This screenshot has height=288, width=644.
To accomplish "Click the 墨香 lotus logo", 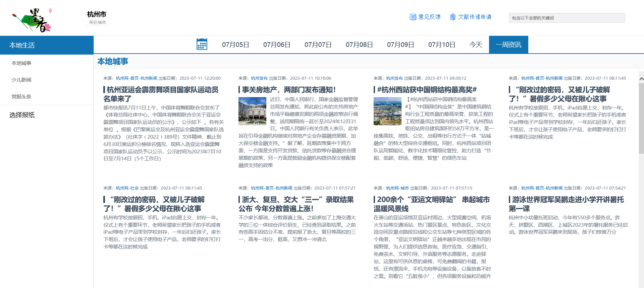I will [x=33, y=20].
